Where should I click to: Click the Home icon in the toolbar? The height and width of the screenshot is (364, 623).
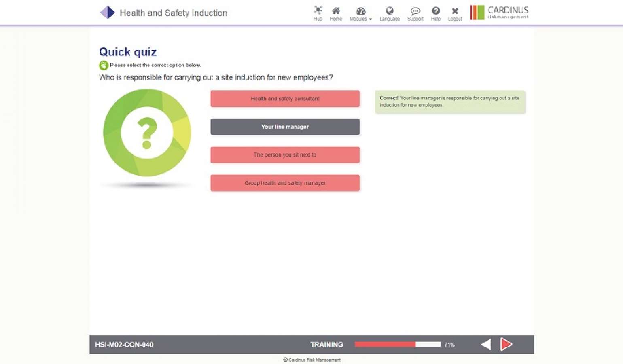pyautogui.click(x=336, y=12)
